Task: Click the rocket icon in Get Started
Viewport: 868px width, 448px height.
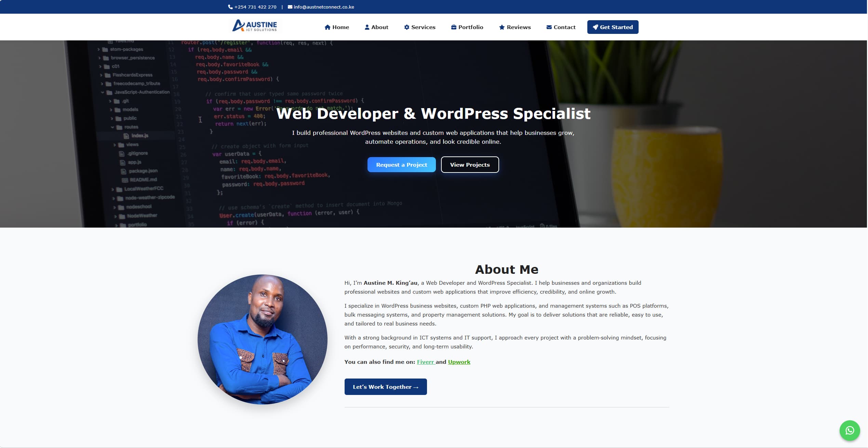Action: (x=596, y=27)
